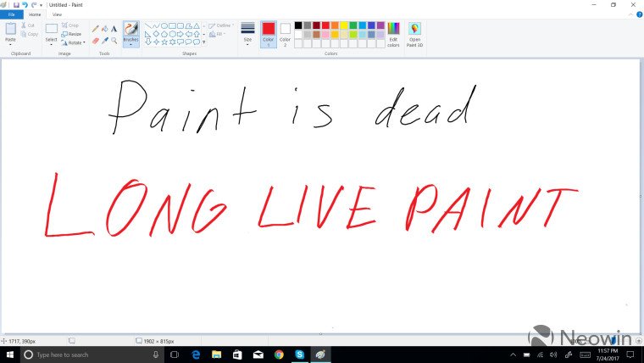This screenshot has width=644, height=363.
Task: Select the Line shape
Action: [147, 26]
